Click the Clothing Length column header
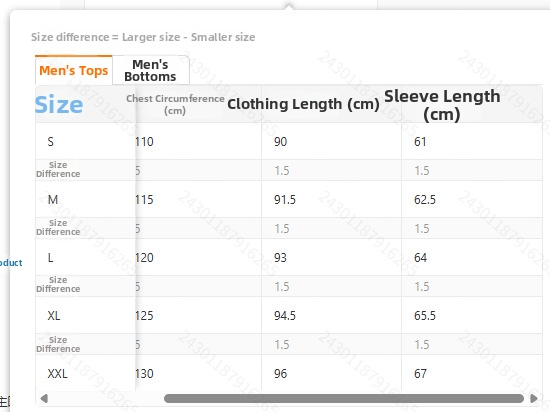Image resolution: width=550 pixels, height=412 pixels. pyautogui.click(x=303, y=104)
